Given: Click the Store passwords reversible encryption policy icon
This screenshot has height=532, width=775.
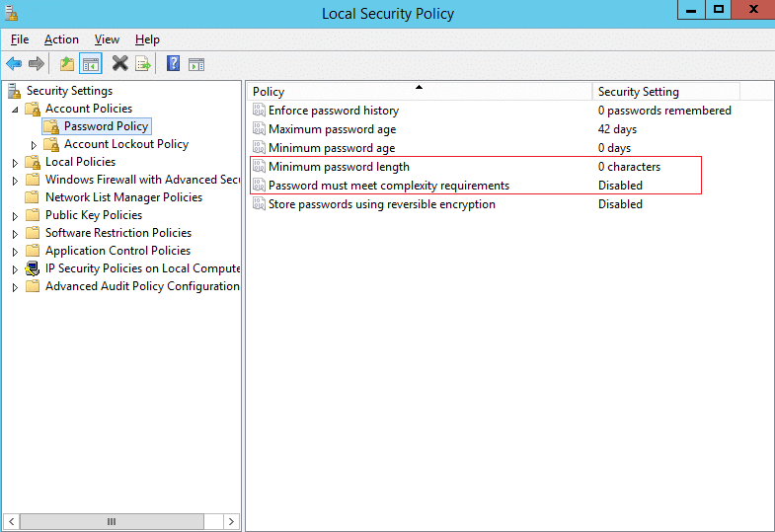Looking at the screenshot, I should click(259, 203).
